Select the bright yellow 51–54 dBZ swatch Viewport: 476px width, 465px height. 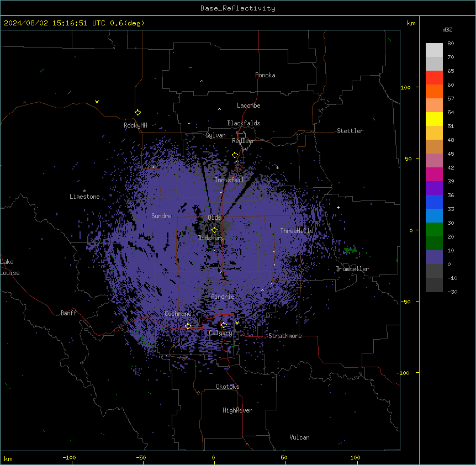[434, 119]
